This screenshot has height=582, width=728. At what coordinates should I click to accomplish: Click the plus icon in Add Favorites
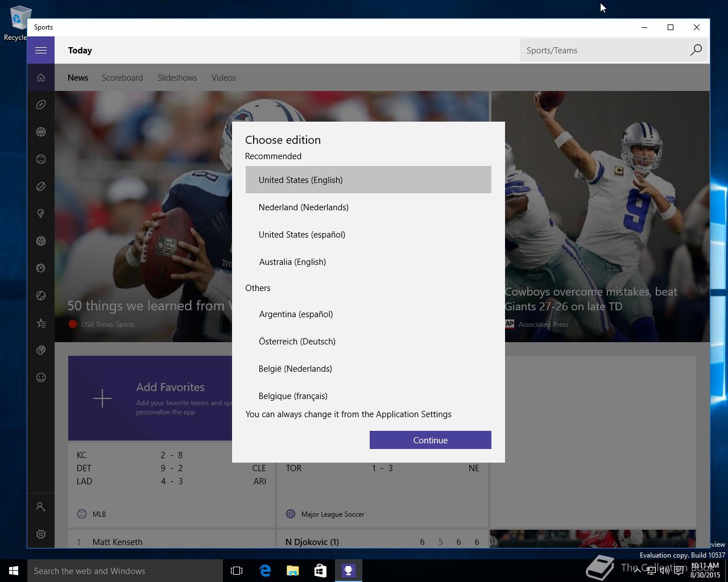(102, 398)
